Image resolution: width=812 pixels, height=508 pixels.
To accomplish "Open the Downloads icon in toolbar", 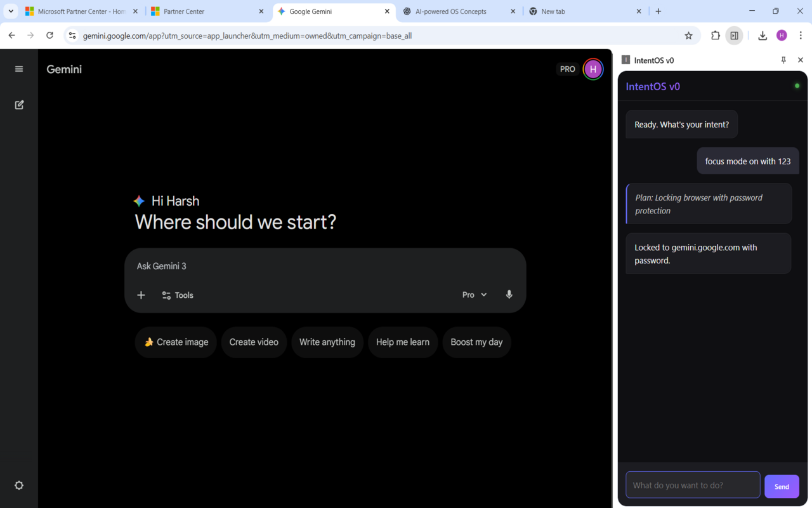I will pos(763,36).
